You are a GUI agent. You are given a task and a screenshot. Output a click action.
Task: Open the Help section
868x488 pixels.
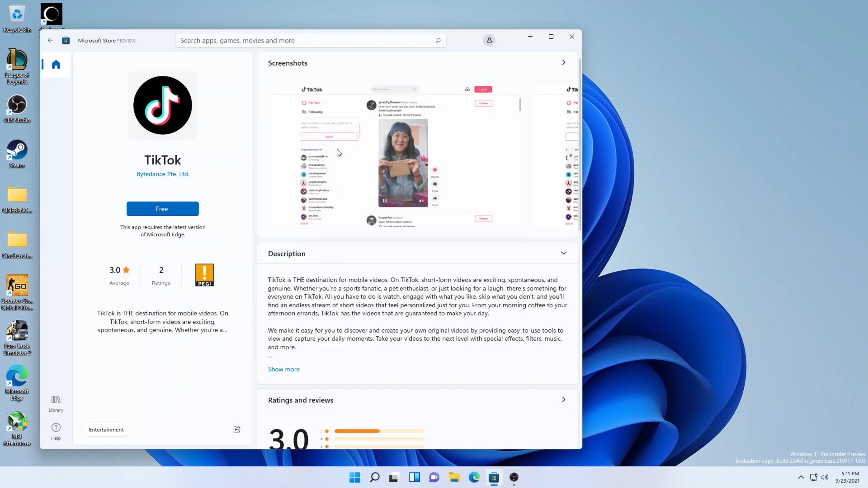[x=56, y=432]
